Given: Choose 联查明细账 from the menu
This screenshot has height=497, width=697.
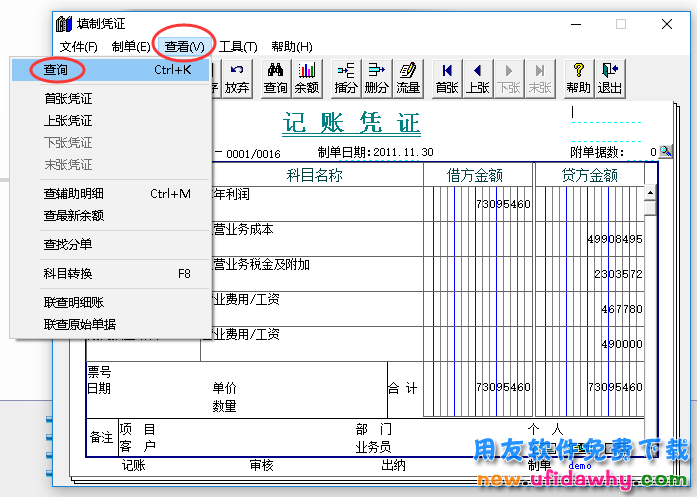Looking at the screenshot, I should (x=74, y=302).
